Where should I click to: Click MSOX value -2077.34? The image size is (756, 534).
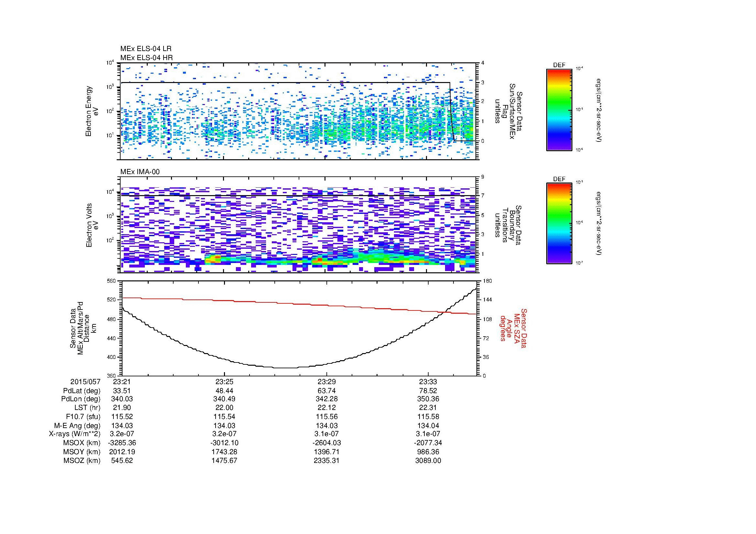tap(428, 443)
